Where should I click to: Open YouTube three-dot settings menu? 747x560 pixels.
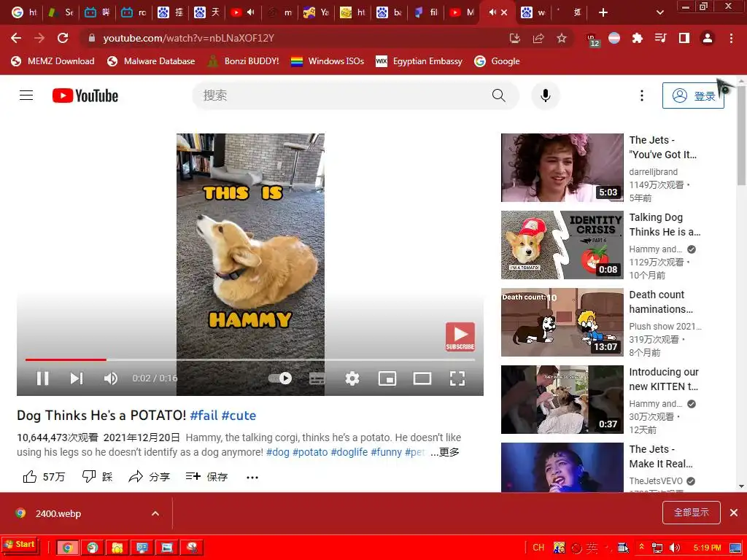tap(642, 96)
